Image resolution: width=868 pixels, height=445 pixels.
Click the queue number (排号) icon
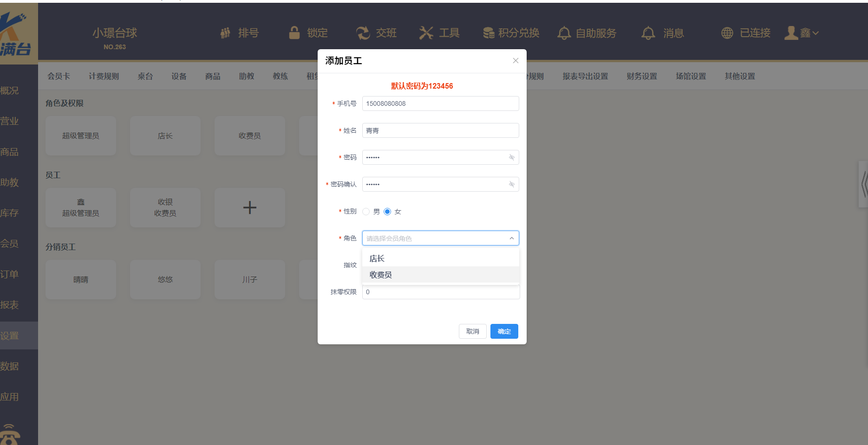point(225,33)
